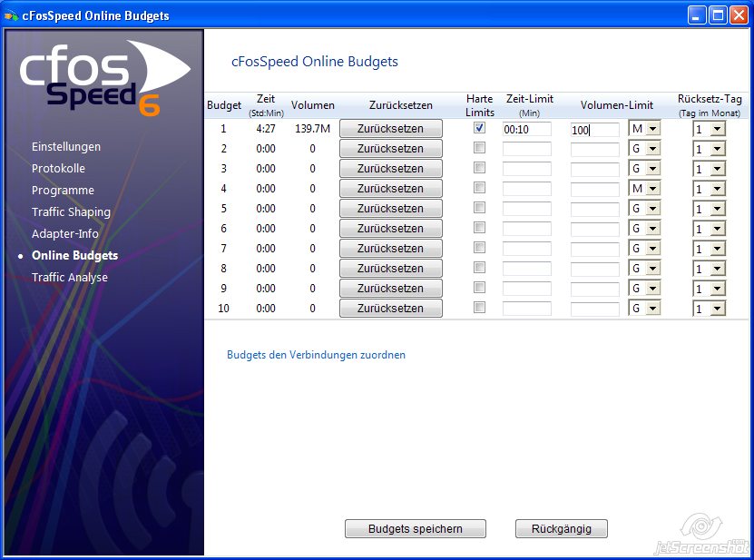The image size is (754, 560).
Task: Turn on Harte Limits for budget 5
Action: click(479, 208)
